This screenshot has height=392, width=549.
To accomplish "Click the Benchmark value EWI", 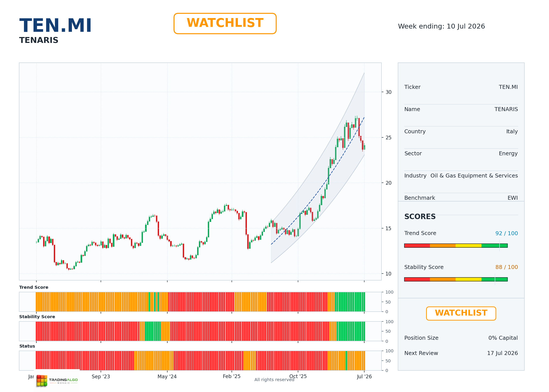I will pos(513,198).
